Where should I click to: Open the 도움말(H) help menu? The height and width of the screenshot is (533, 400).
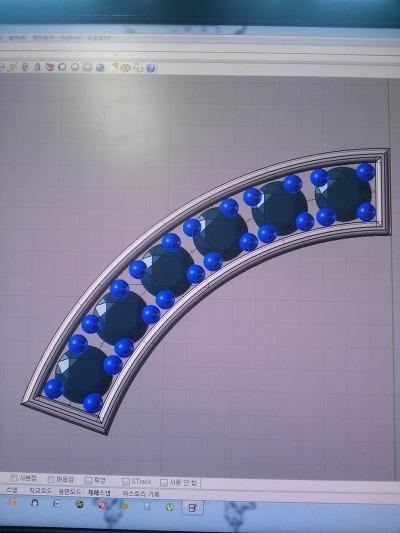tap(99, 38)
